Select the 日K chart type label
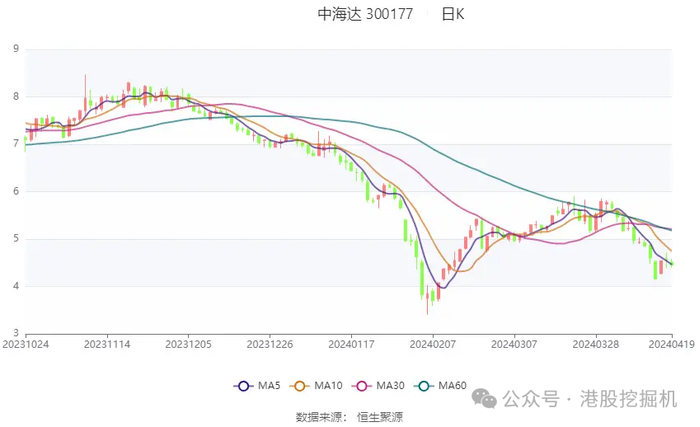 [453, 14]
